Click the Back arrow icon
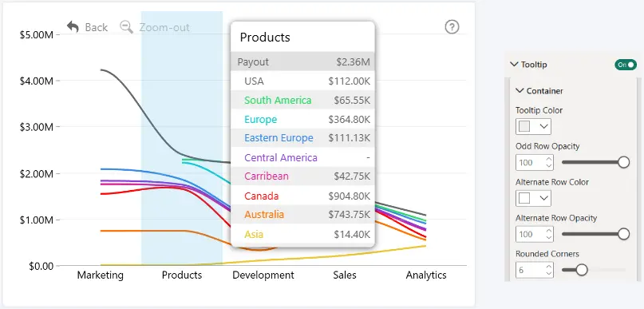 [x=73, y=27]
